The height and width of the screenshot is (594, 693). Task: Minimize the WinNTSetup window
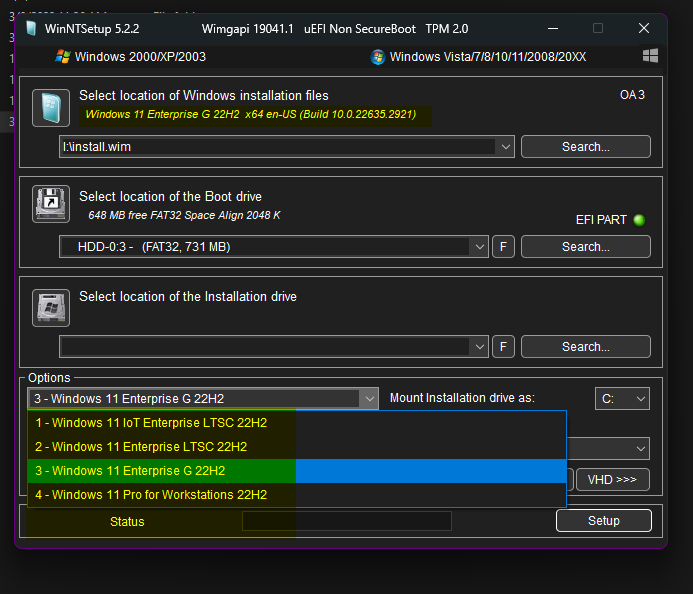tap(553, 28)
